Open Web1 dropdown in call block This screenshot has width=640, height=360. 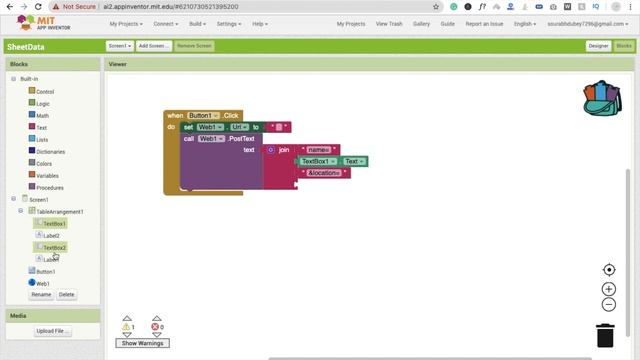[x=211, y=139]
